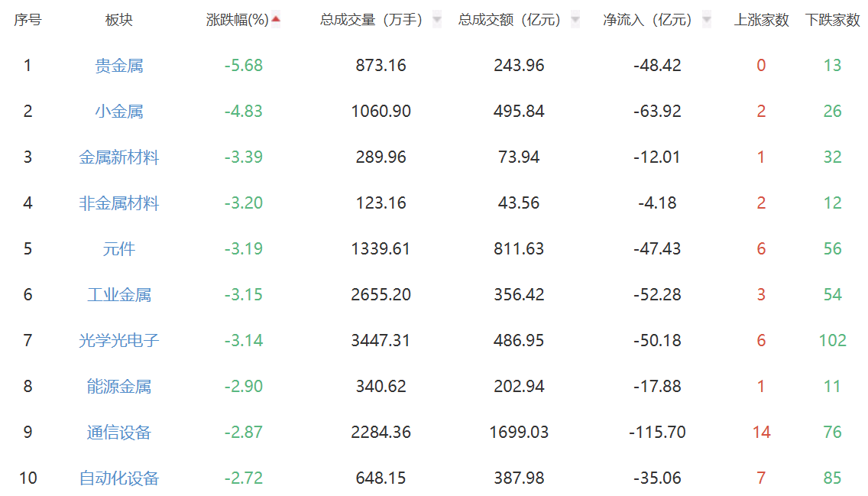Open the 通信设备 sector link
868x496 pixels.
pyautogui.click(x=119, y=433)
